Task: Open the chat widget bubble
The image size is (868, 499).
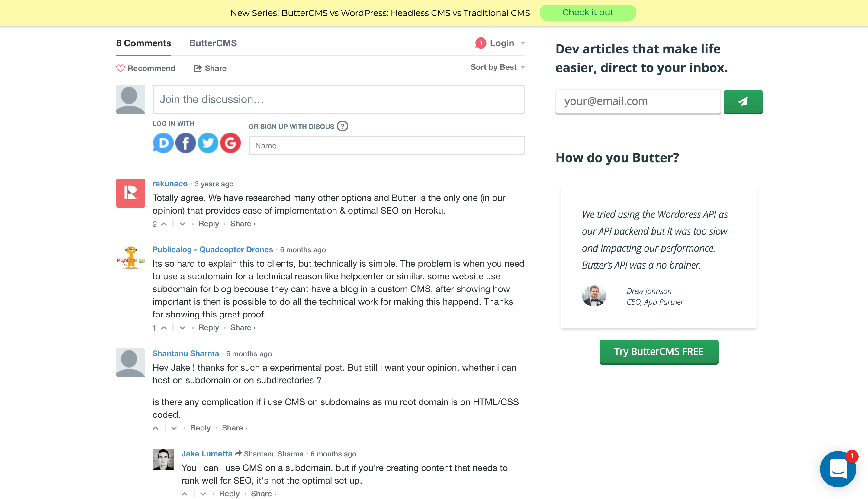Action: [x=837, y=468]
